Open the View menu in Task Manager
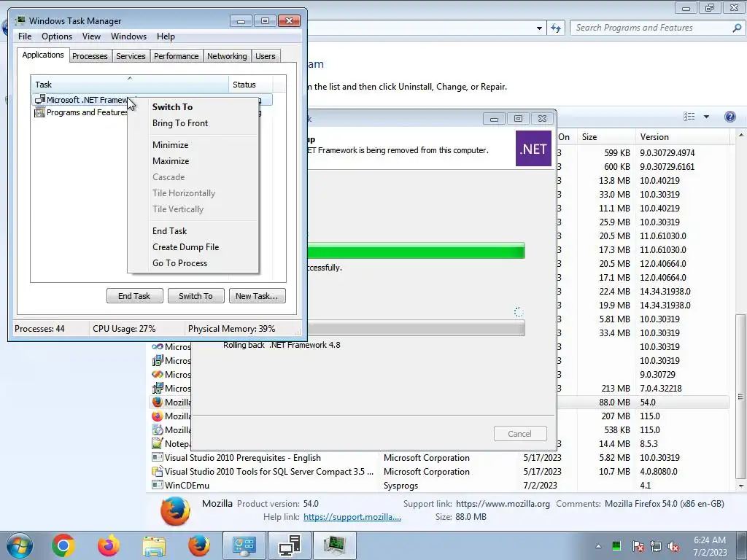Screen dimensions: 747x560 pyautogui.click(x=91, y=36)
